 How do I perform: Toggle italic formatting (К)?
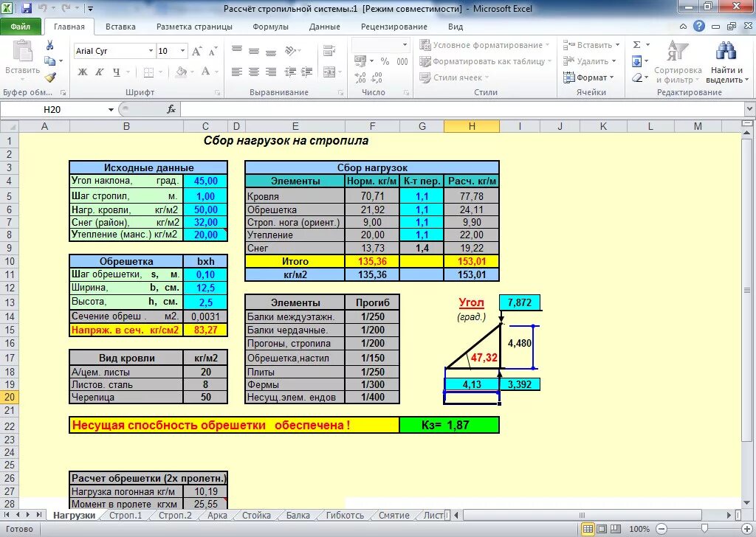pyautogui.click(x=100, y=72)
